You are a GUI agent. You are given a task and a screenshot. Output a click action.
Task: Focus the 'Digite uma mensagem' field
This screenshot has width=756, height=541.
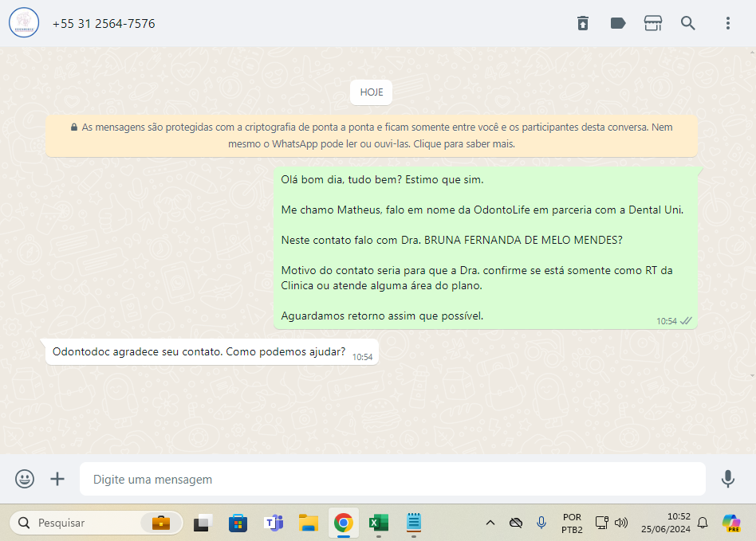[x=392, y=479]
